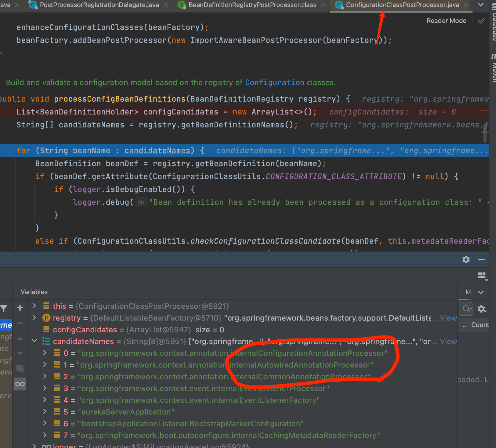Viewport: 496px width, 448px height.
Task: Expand array element 6
Action: click(x=45, y=423)
